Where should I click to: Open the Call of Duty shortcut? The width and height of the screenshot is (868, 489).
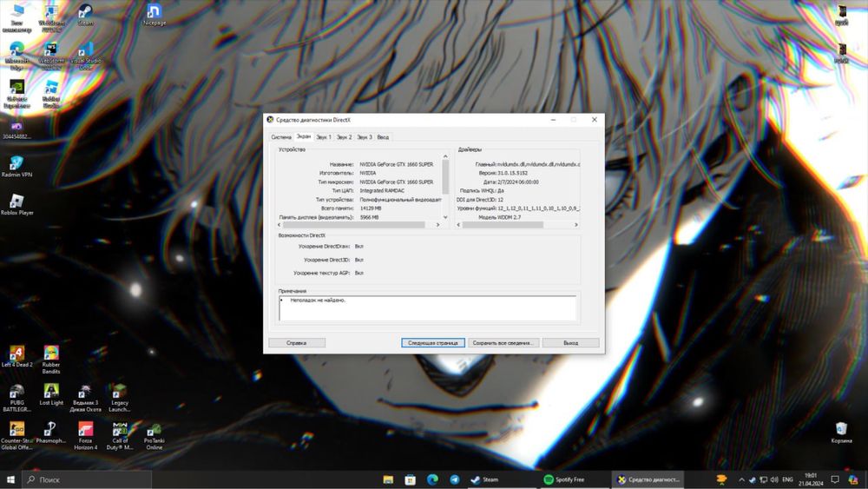coord(120,436)
